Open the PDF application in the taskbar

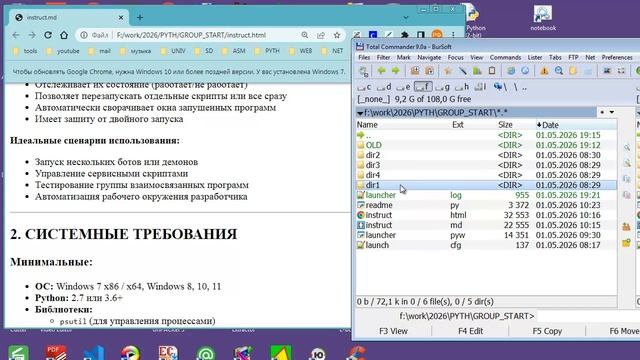point(56,352)
